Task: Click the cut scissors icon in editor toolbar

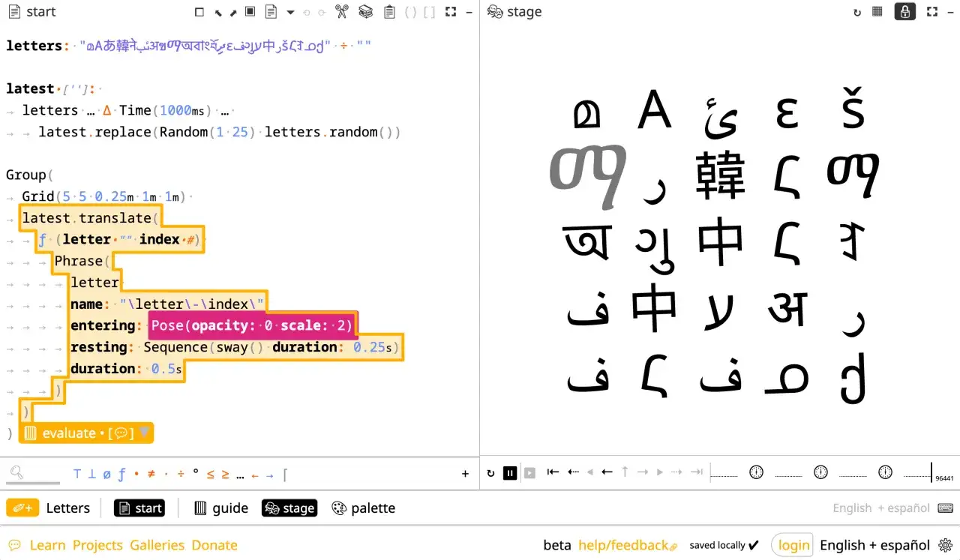Action: tap(342, 12)
